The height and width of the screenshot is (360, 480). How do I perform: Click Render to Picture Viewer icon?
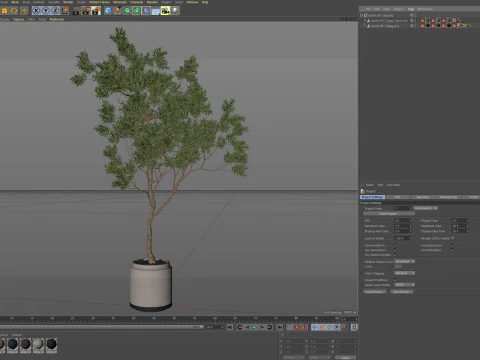(86, 11)
